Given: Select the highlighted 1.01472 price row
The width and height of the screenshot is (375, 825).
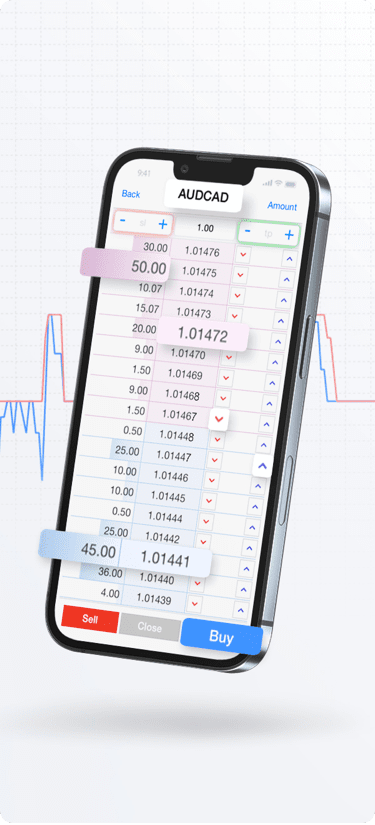Looking at the screenshot, I should pos(202,334).
